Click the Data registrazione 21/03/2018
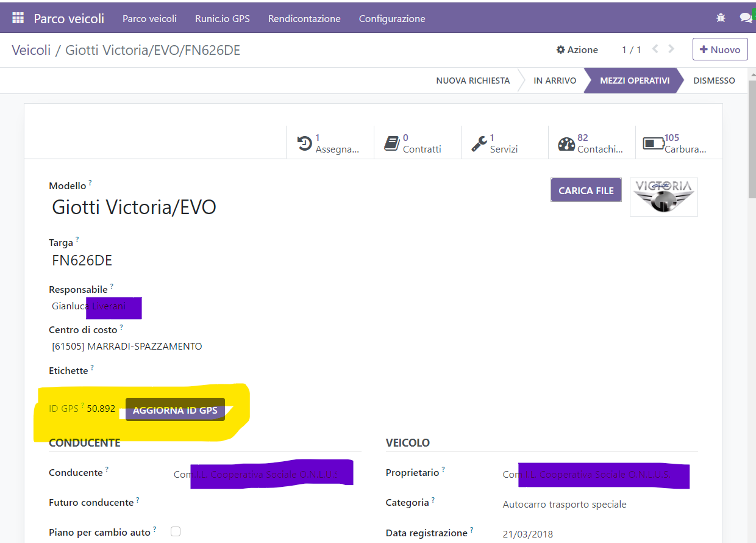 528,534
